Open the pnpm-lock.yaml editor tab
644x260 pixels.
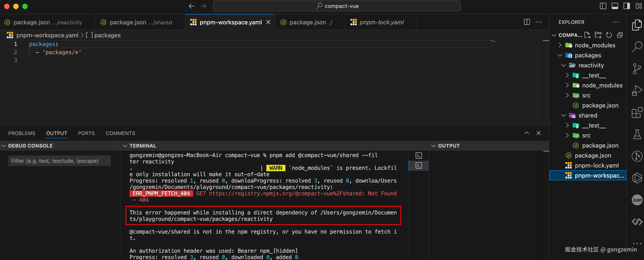pos(381,22)
